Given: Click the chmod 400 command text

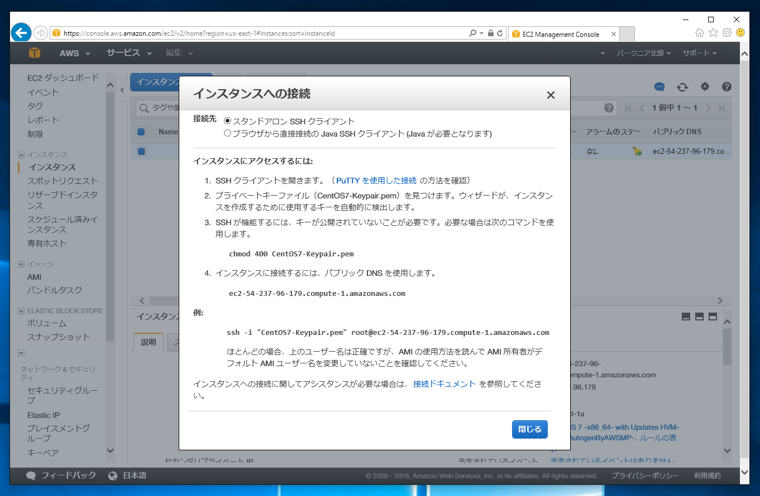Looking at the screenshot, I should [291, 254].
